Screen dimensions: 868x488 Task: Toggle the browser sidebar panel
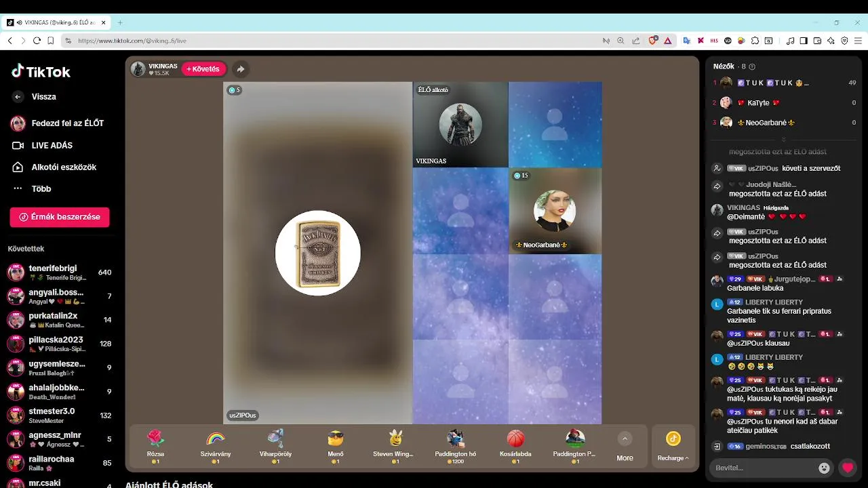pyautogui.click(x=804, y=41)
